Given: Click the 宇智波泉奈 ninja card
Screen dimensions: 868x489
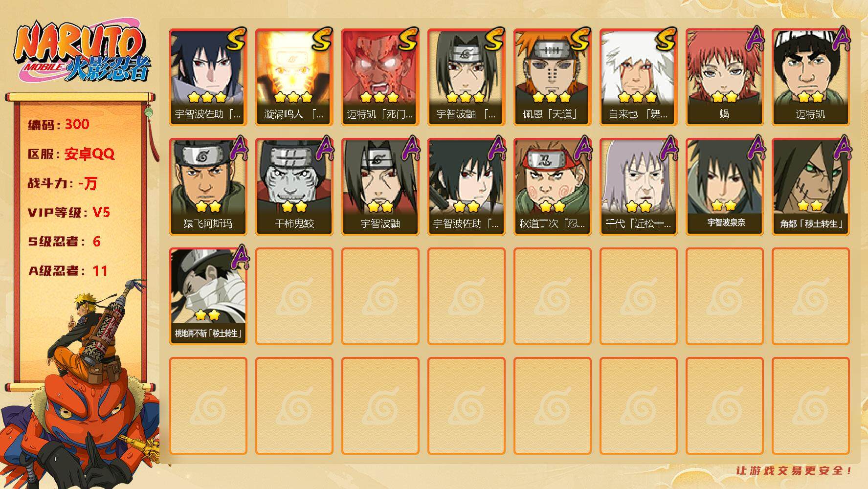Looking at the screenshot, I should point(724,187).
